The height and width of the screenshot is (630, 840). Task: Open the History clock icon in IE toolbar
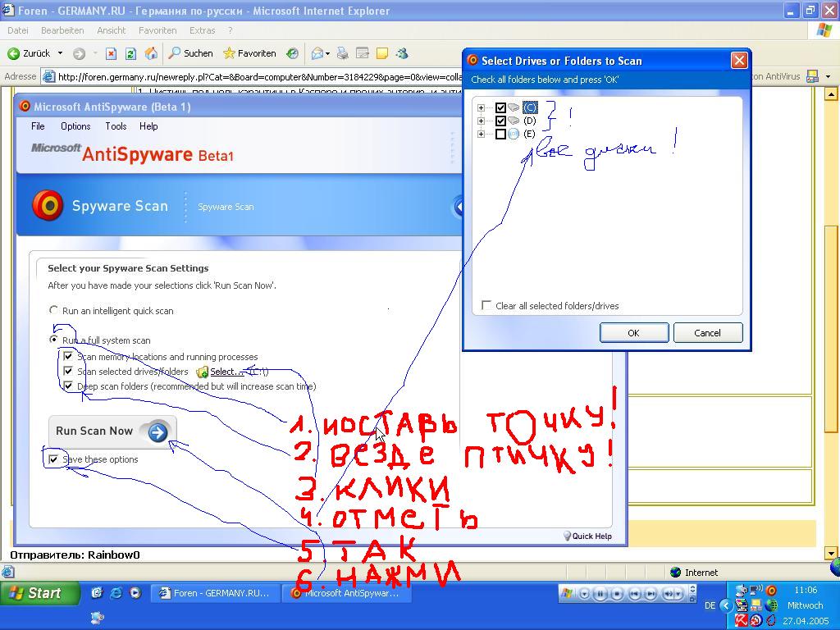[292, 53]
